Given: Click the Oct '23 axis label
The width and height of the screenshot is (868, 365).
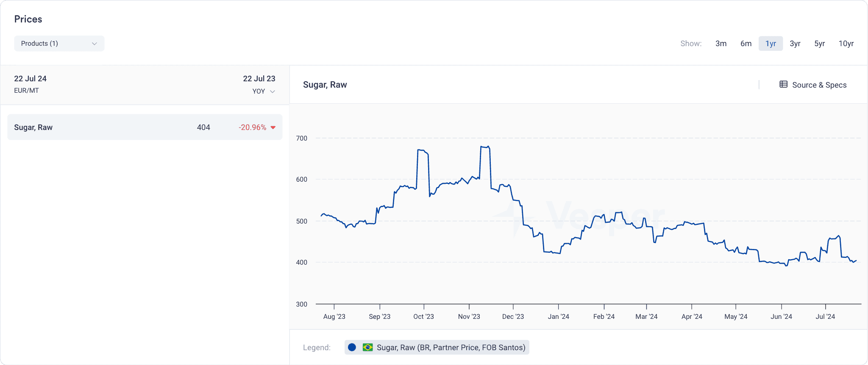Looking at the screenshot, I should point(423,317).
